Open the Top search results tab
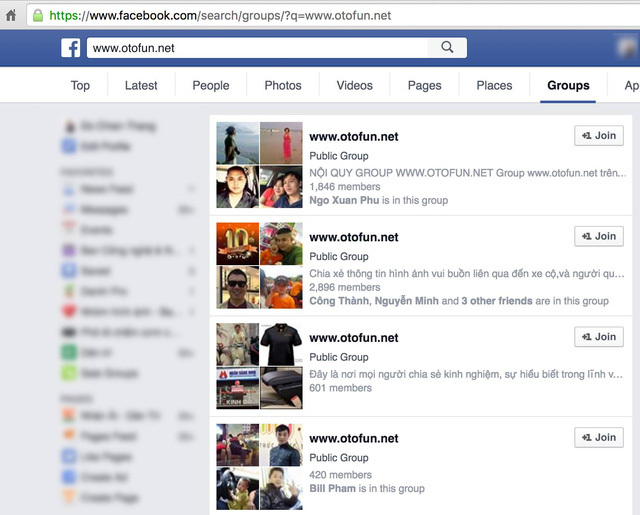Viewport: 640px width, 515px height. pyautogui.click(x=80, y=86)
